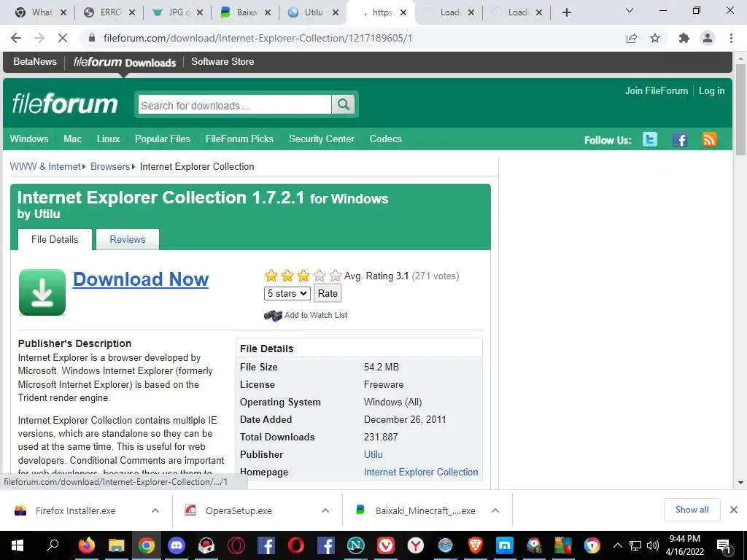Click Join FileForum link
747x560 pixels.
tap(656, 91)
